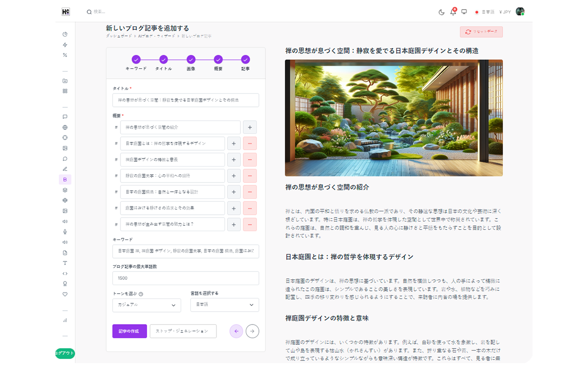
Task: Open the T text sidebar icon
Action: click(65, 263)
